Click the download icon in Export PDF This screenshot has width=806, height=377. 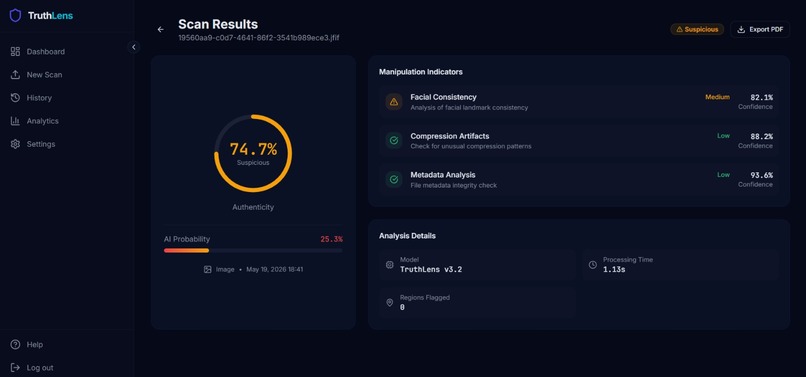click(x=741, y=30)
